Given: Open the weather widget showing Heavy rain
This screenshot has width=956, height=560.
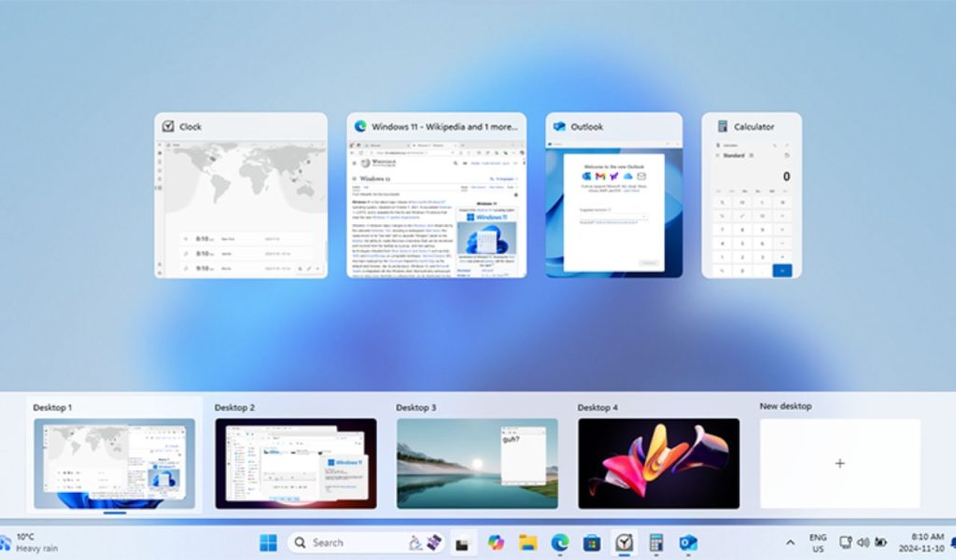Looking at the screenshot, I should click(x=28, y=541).
